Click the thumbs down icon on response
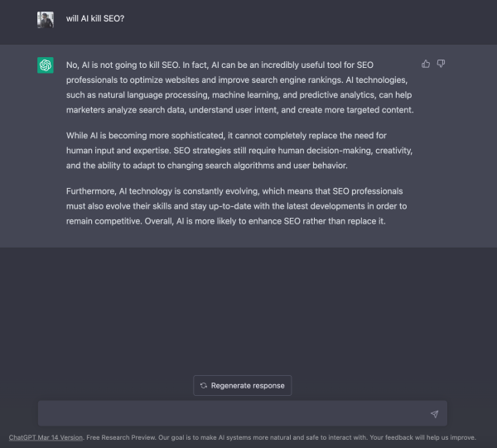The image size is (497, 448). coord(442,64)
